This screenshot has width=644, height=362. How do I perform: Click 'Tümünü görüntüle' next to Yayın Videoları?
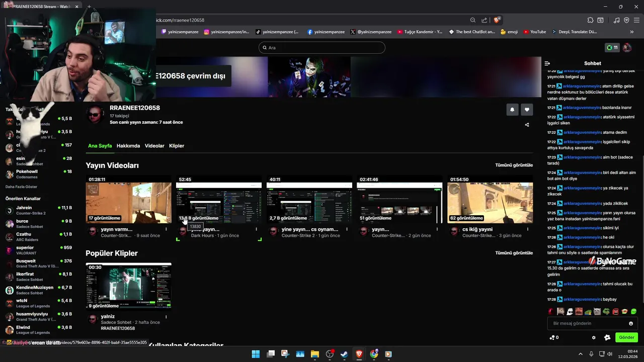514,165
